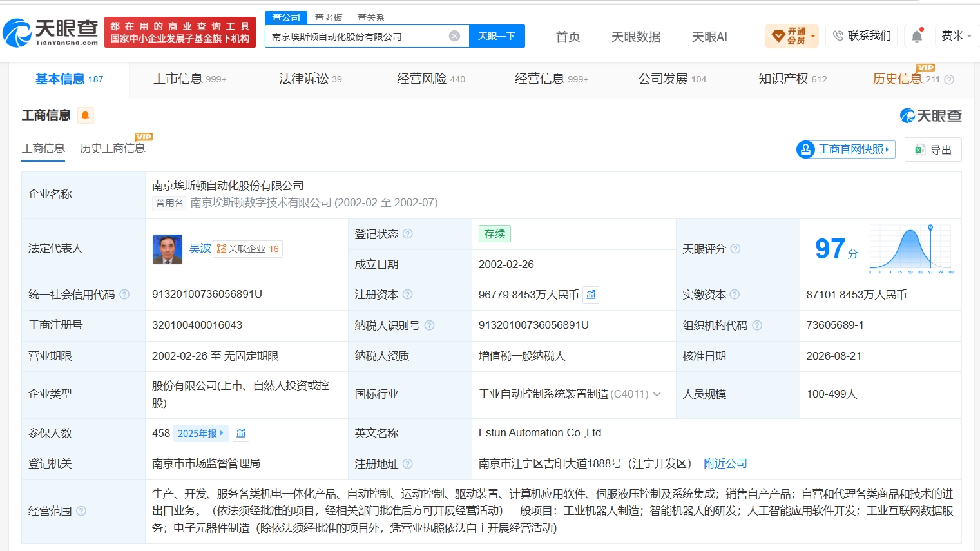
Task: Select the 查公司 search tab
Action: (286, 17)
